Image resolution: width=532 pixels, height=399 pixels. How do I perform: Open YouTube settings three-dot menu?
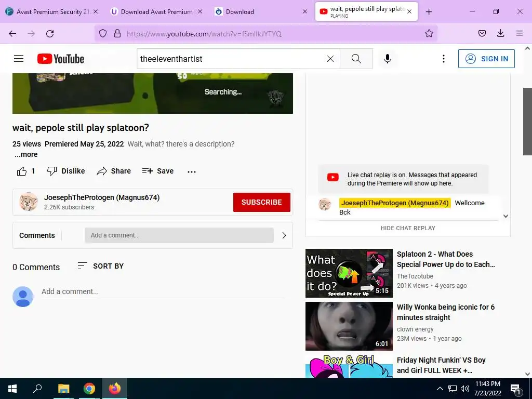[444, 59]
